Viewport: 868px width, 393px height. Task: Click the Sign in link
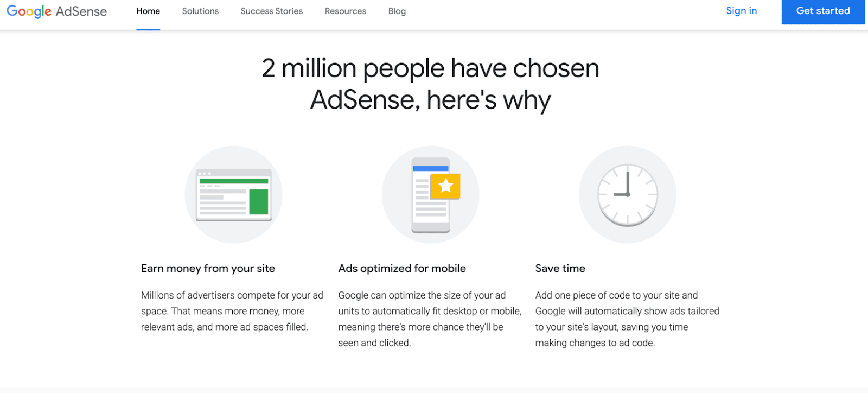click(741, 10)
